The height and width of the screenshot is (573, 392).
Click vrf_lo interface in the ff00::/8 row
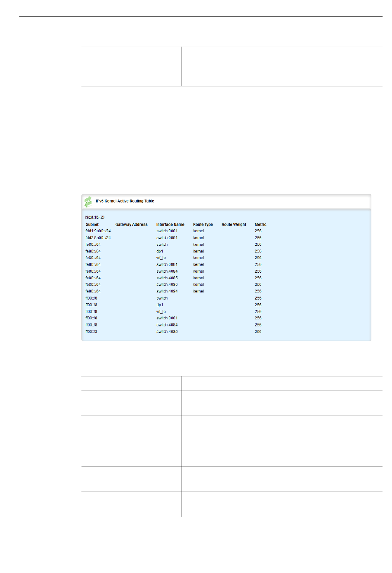pos(161,311)
